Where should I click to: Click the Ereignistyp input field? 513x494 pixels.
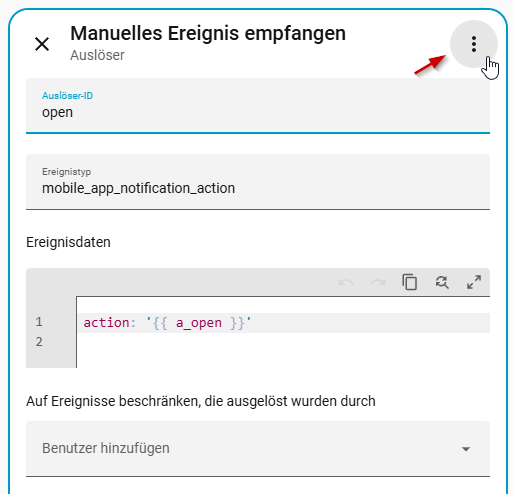click(258, 182)
